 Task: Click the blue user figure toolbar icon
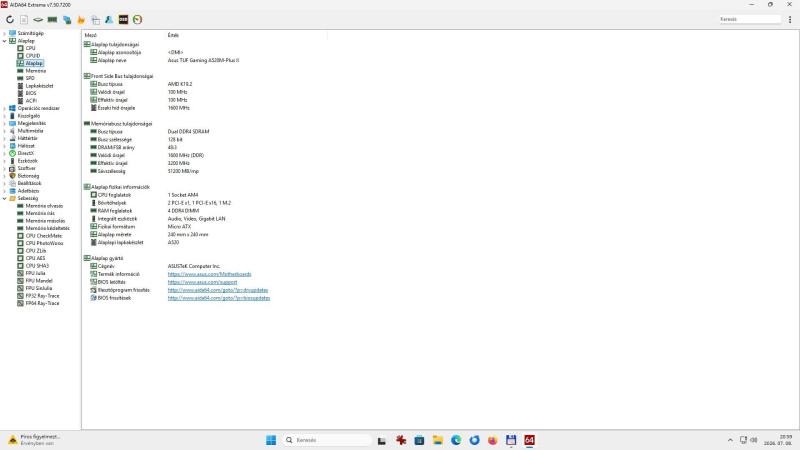(109, 19)
